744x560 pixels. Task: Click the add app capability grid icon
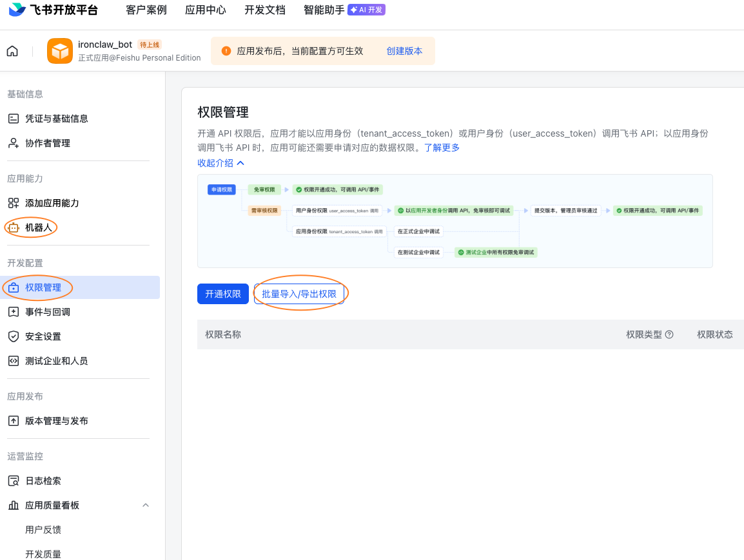click(14, 203)
